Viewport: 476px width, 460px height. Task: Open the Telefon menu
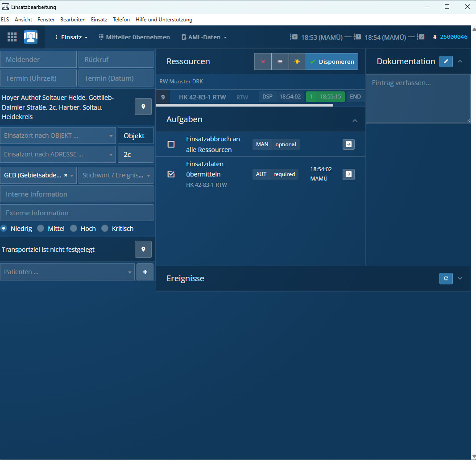point(121,20)
